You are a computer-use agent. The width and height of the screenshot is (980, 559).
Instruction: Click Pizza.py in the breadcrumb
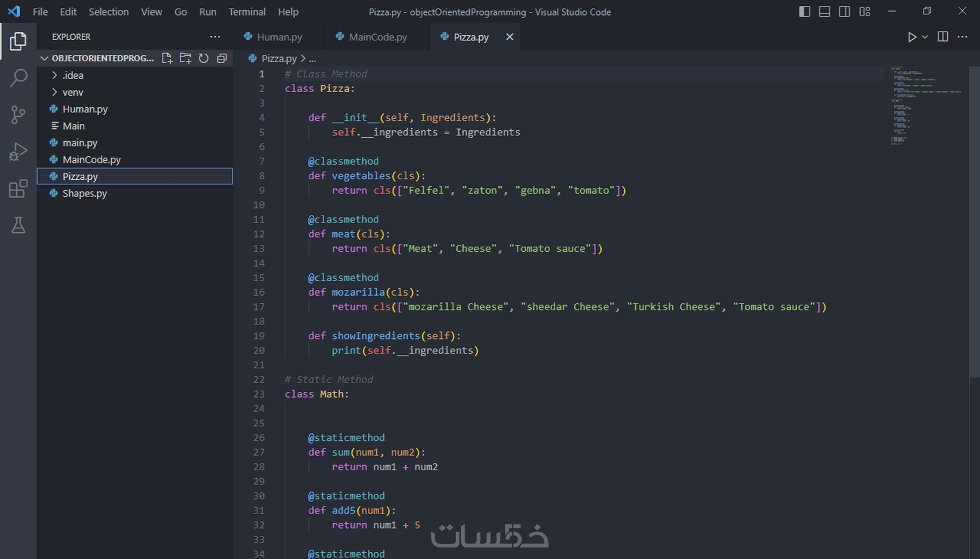279,58
